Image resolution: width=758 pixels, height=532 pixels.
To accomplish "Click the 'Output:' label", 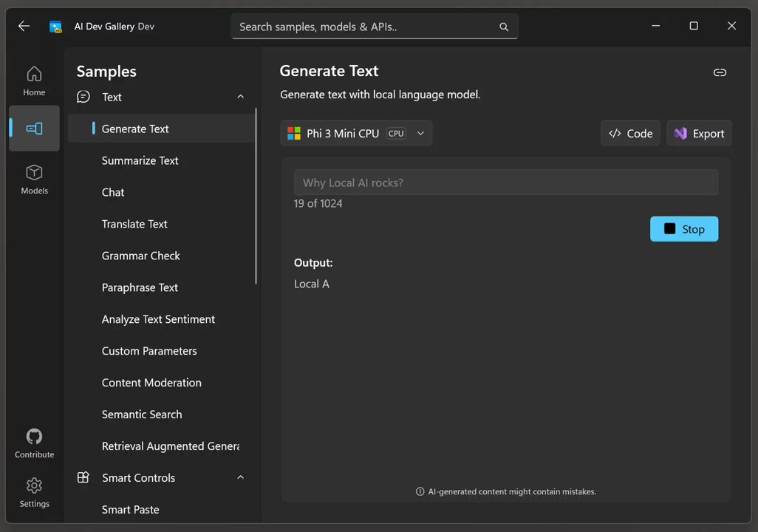I will click(313, 262).
